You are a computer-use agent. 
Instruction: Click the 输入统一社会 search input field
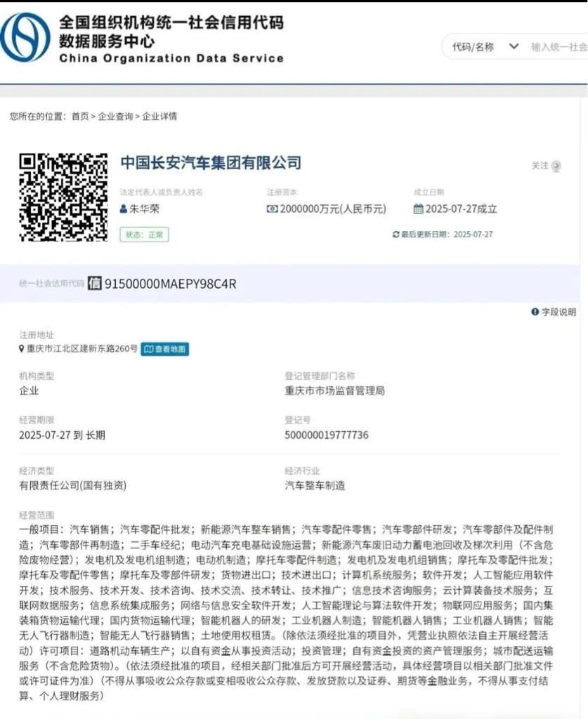click(559, 47)
